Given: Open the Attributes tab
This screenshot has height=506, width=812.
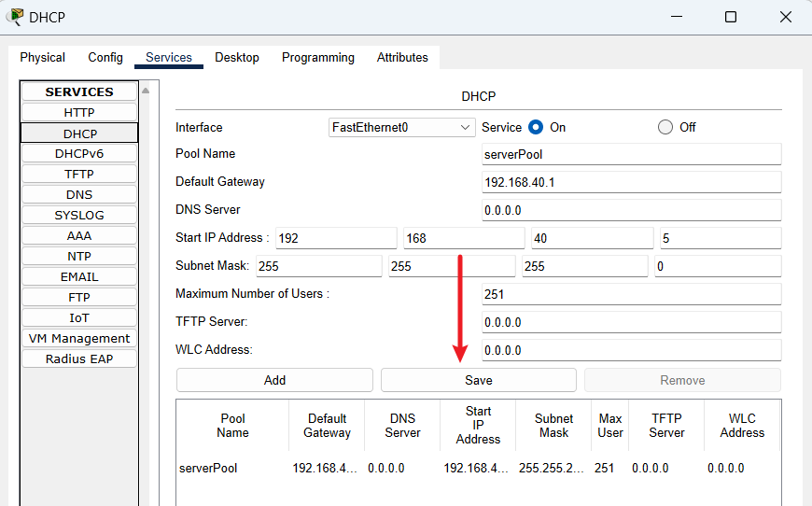Looking at the screenshot, I should [402, 58].
